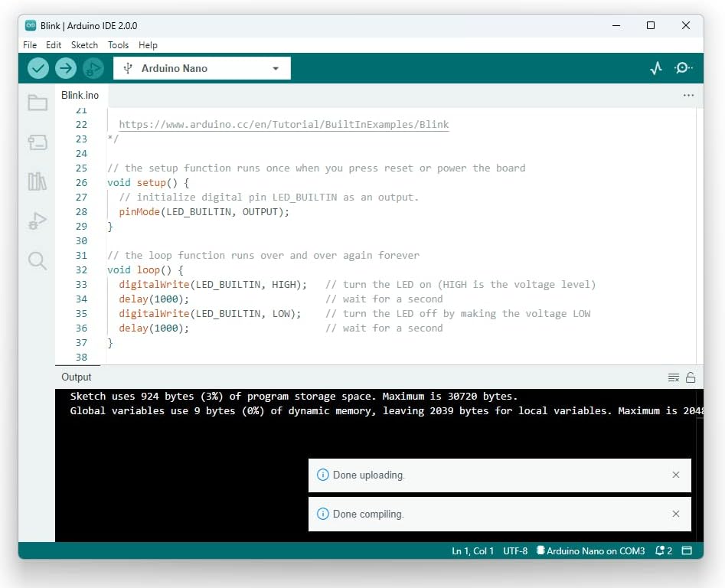Dismiss the Done compiling notification
Image resolution: width=725 pixels, height=588 pixels.
pyautogui.click(x=676, y=514)
